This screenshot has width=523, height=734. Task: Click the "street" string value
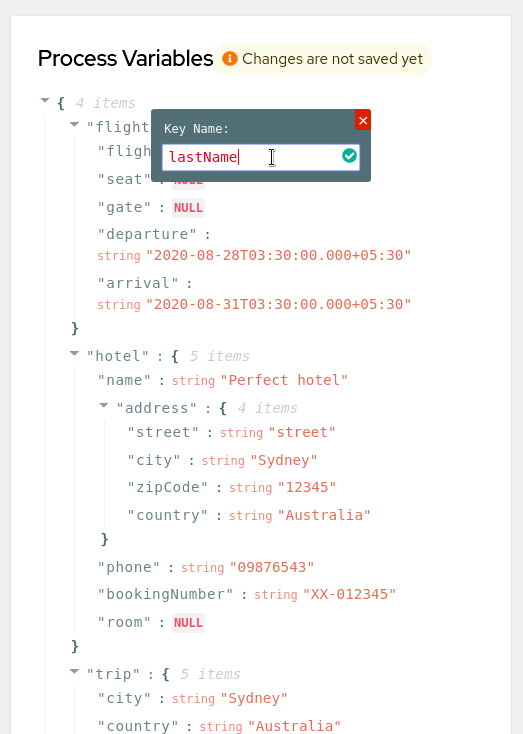click(x=302, y=432)
